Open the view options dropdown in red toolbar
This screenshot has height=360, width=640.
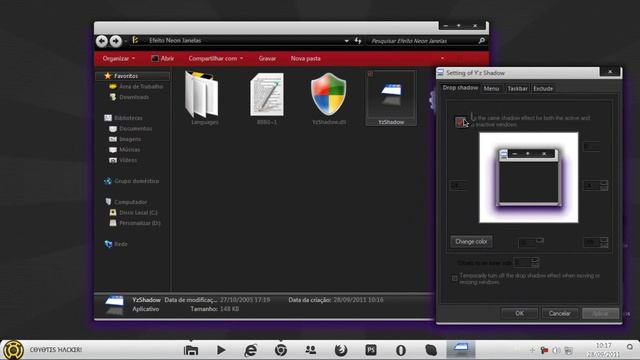[x=442, y=58]
